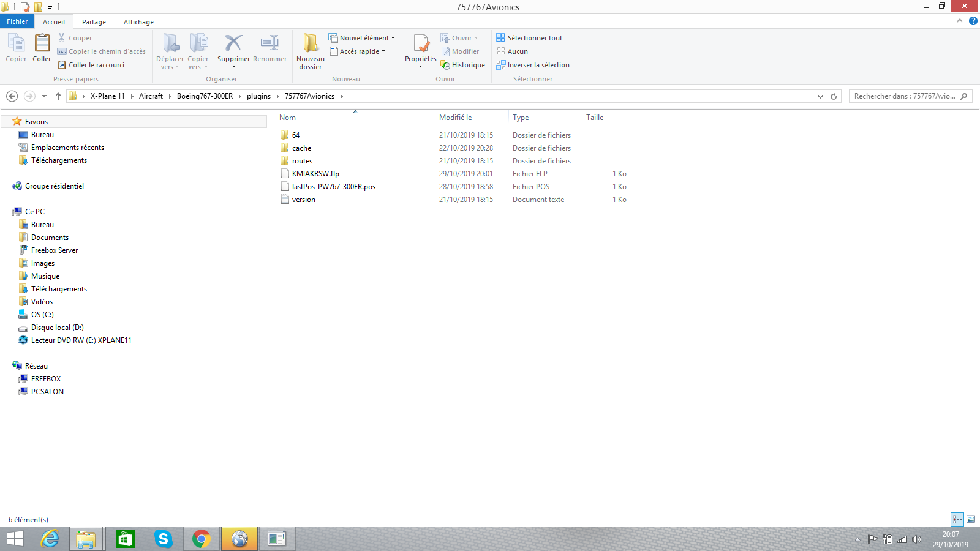Click Sélectionner tout

[x=529, y=38]
